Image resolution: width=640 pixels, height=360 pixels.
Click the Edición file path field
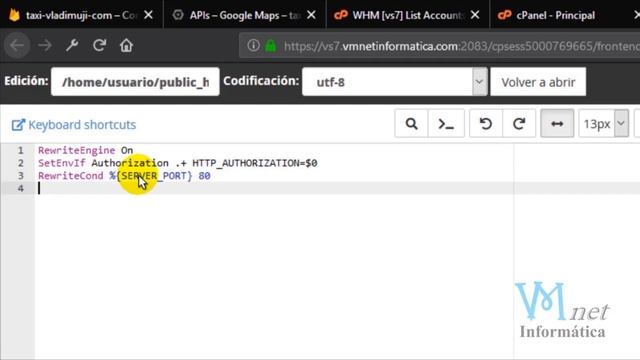(135, 82)
